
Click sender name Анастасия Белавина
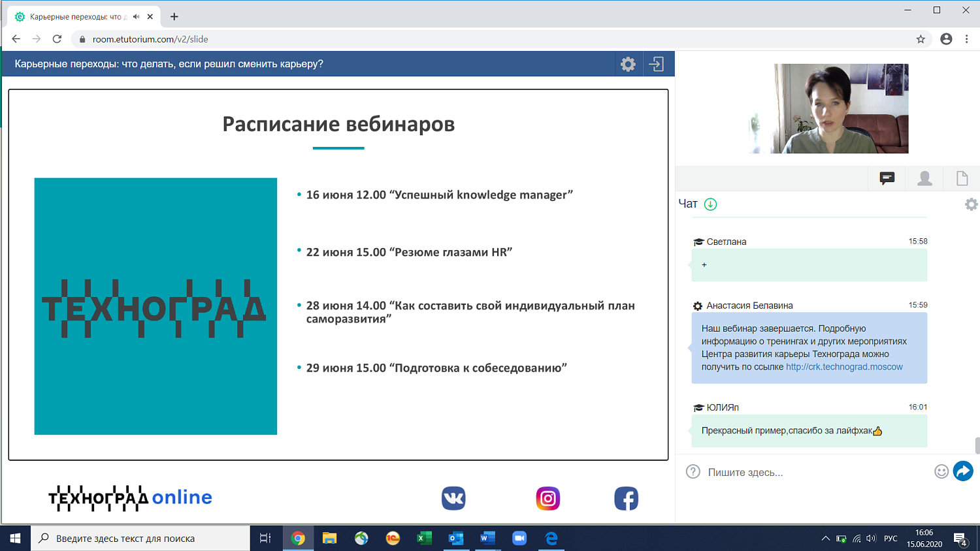coord(749,306)
